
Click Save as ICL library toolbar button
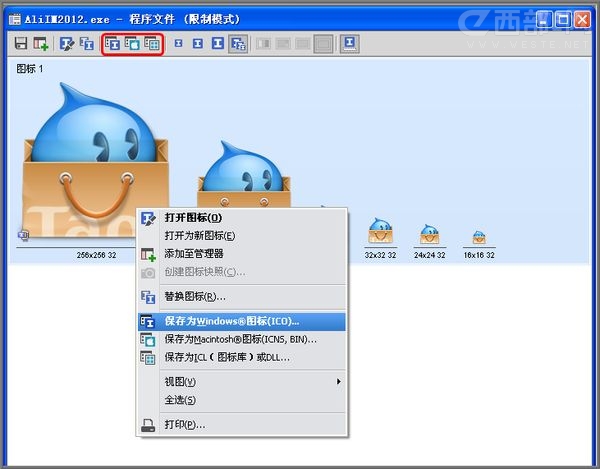[152, 43]
